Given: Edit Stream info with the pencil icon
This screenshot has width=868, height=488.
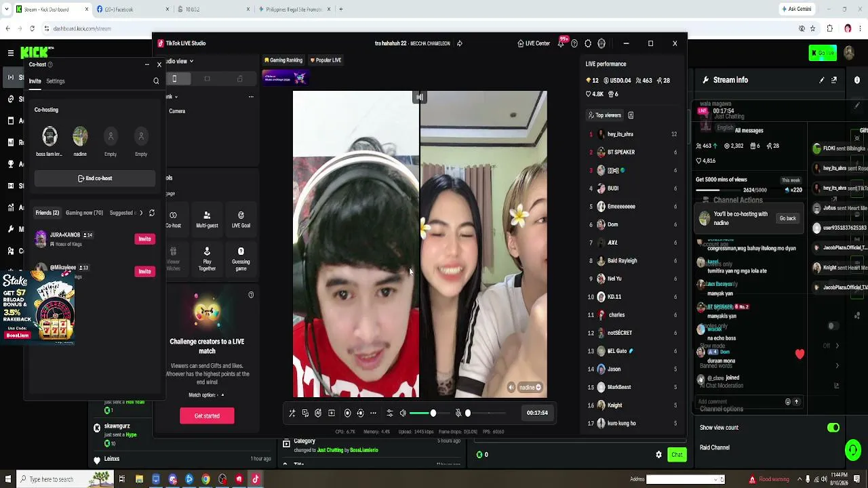Looking at the screenshot, I should click(822, 80).
